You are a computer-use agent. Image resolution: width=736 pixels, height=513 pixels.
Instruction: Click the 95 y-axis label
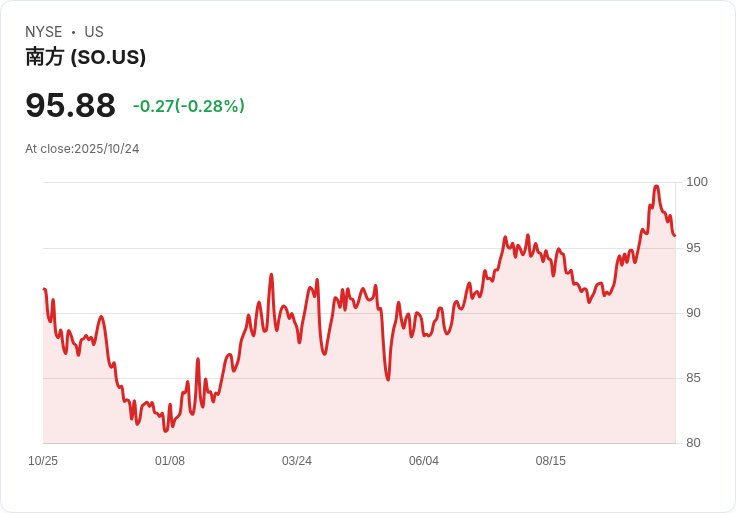693,248
